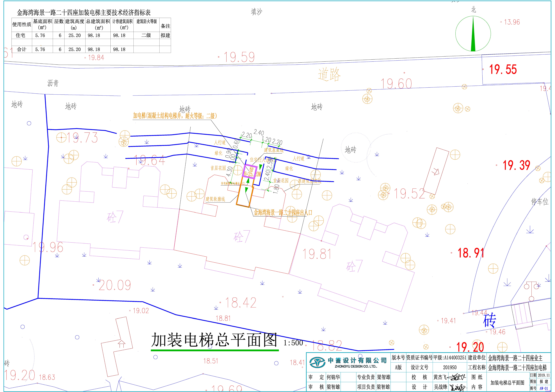
Task: Click the 拟建 remark cell
Action: [165, 35]
